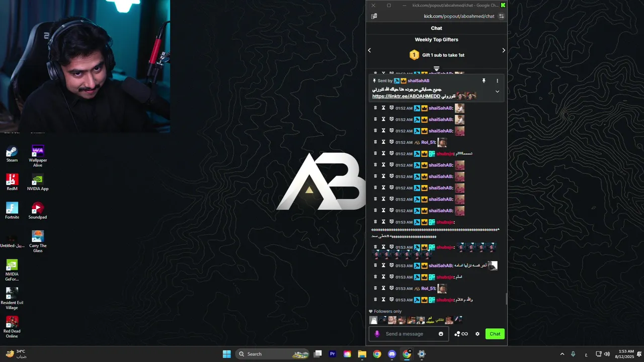
Task: Open RedM desktop shortcut
Action: (12, 183)
